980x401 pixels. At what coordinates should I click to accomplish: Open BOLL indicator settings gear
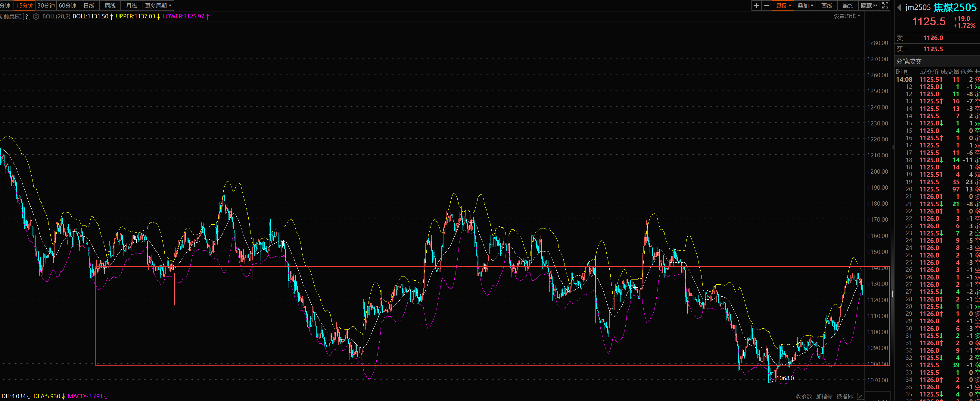coord(36,16)
